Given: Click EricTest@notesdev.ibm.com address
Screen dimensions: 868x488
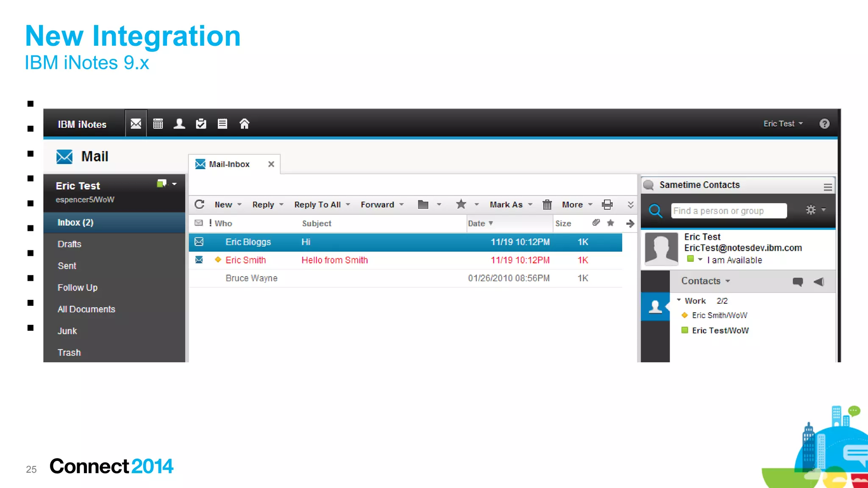Looking at the screenshot, I should pos(743,248).
